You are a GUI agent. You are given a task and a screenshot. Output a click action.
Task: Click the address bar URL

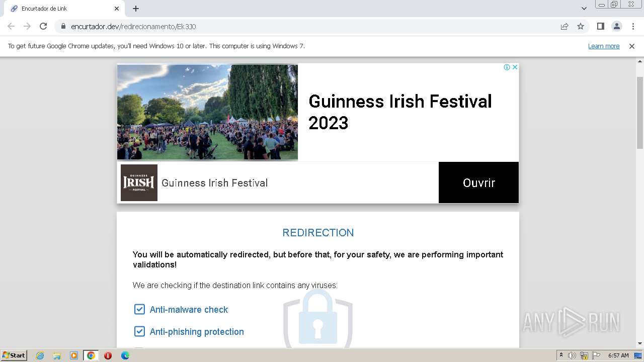pos(133,26)
